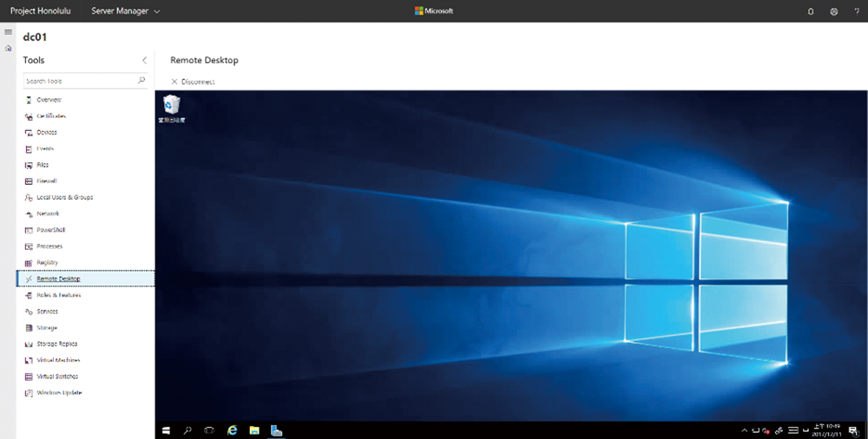Launch Internet Explorer from remote taskbar
Viewport: 868px width, 439px height.
[x=233, y=430]
